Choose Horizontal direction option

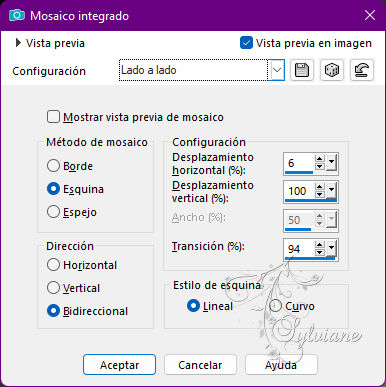pyautogui.click(x=53, y=265)
